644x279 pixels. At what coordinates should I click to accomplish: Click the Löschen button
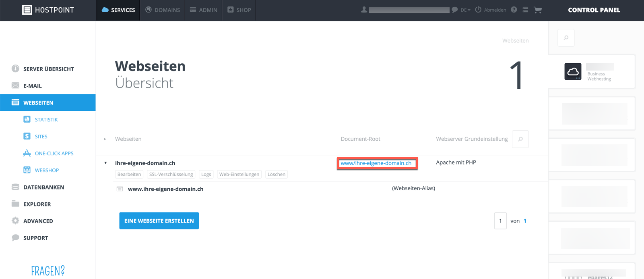(277, 175)
